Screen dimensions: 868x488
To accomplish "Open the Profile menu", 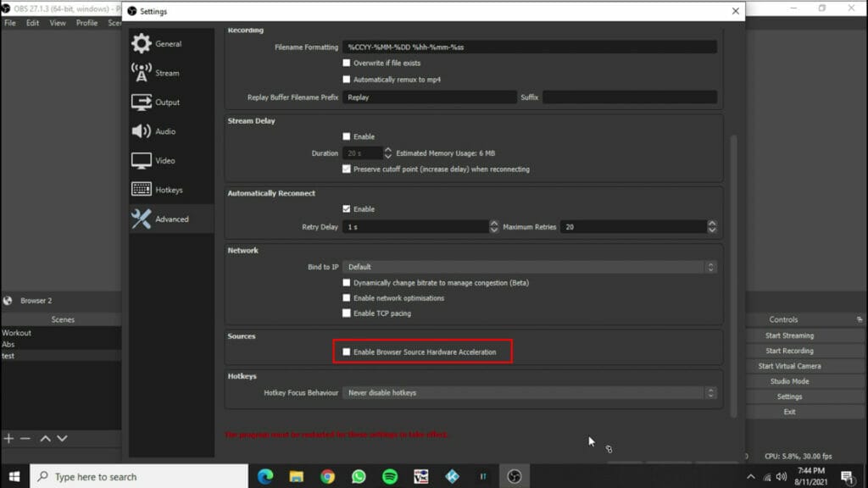I will click(x=86, y=23).
